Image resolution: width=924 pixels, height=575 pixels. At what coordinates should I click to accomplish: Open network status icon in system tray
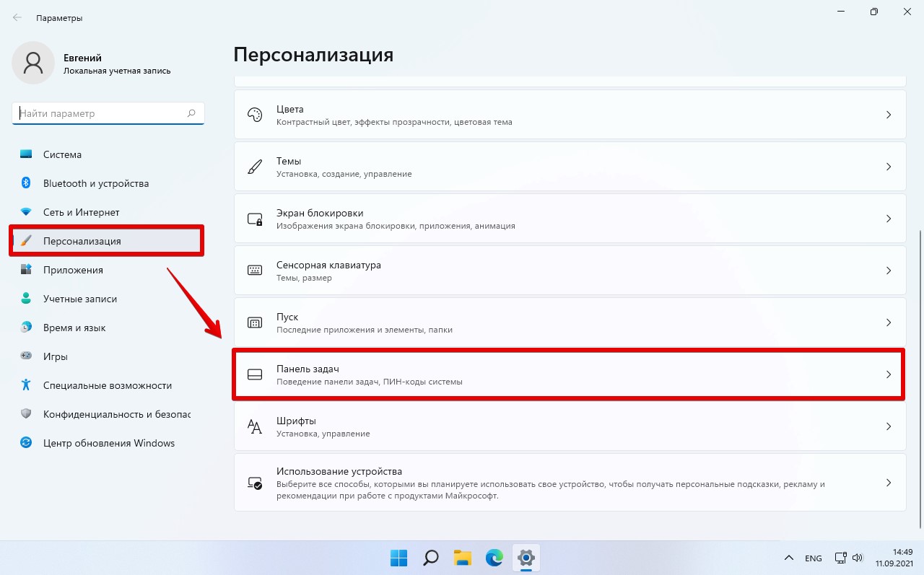(x=841, y=558)
